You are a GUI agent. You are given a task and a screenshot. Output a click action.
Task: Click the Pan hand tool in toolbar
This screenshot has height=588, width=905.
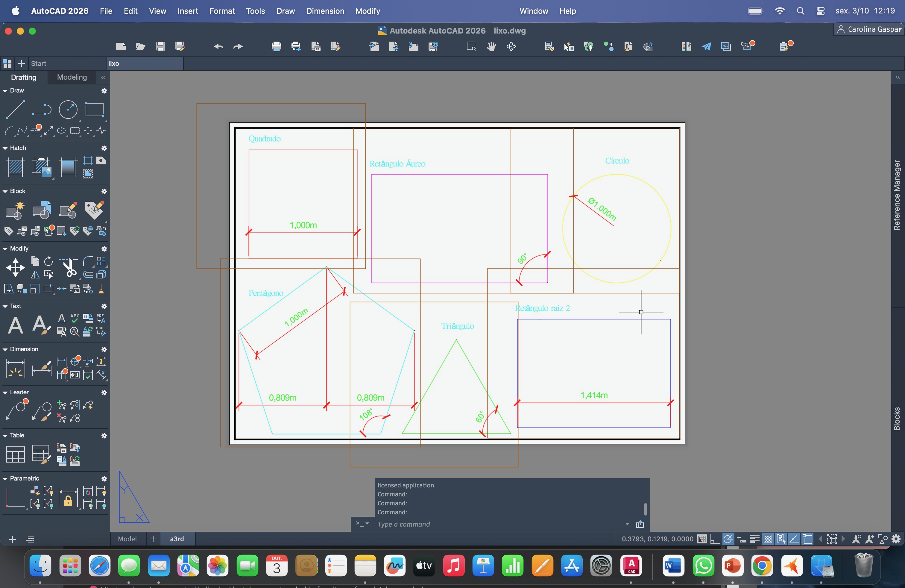pyautogui.click(x=491, y=46)
